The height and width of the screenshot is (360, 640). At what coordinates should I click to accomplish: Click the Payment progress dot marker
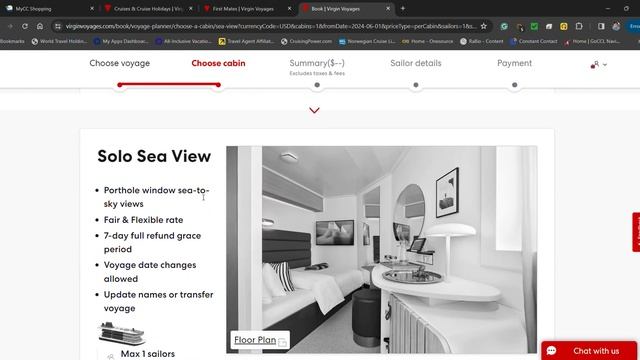(x=514, y=85)
